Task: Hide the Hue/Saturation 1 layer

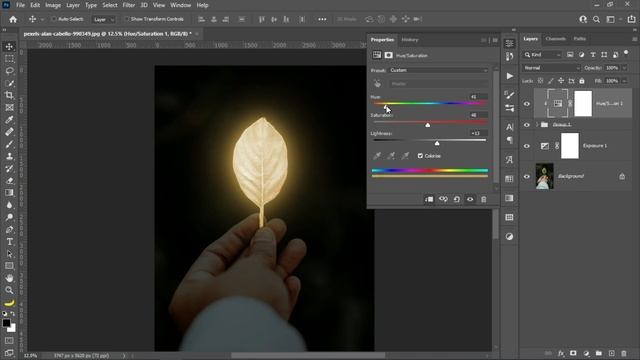Action: [527, 104]
